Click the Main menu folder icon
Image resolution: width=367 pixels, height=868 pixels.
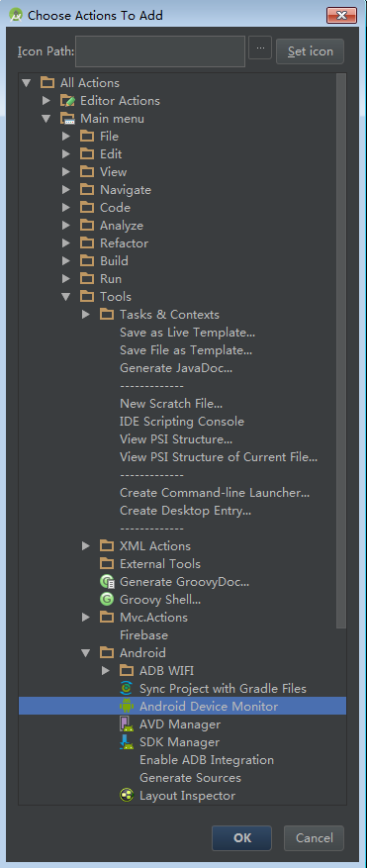pyautogui.click(x=67, y=118)
